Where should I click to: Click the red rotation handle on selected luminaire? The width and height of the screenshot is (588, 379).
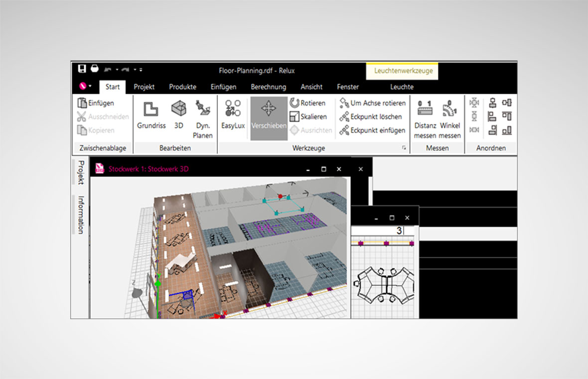click(280, 196)
